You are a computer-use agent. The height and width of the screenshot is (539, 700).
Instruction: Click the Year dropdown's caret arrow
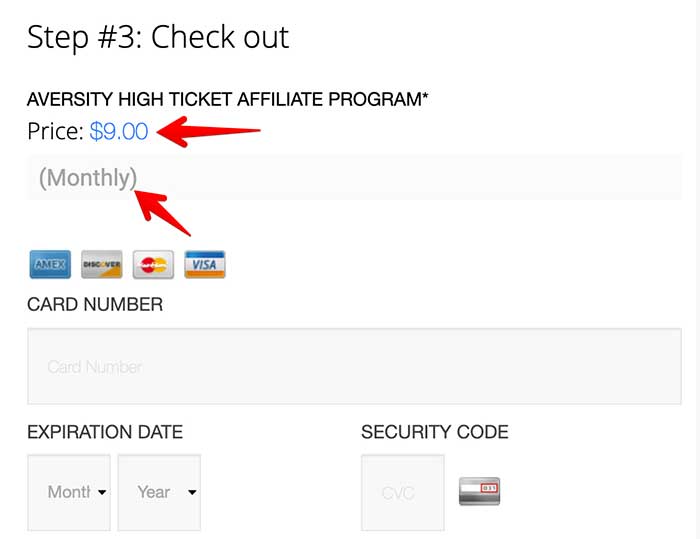click(x=192, y=492)
